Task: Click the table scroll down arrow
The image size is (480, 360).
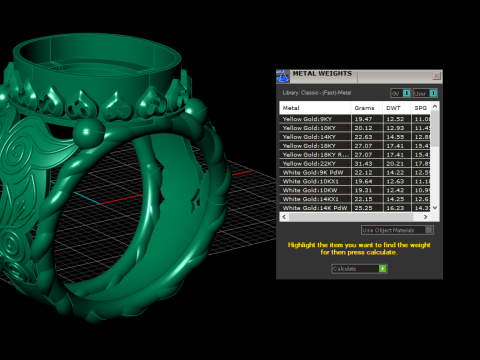Action: point(435,207)
